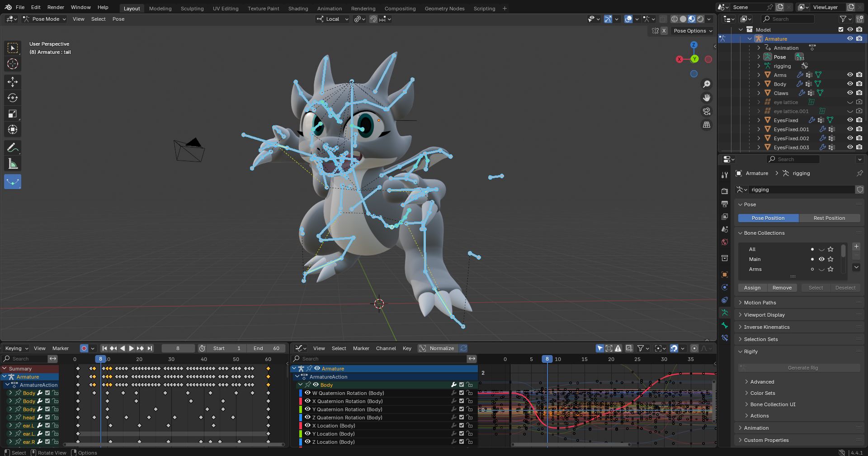
Task: Select the Measure tool
Action: pyautogui.click(x=13, y=164)
